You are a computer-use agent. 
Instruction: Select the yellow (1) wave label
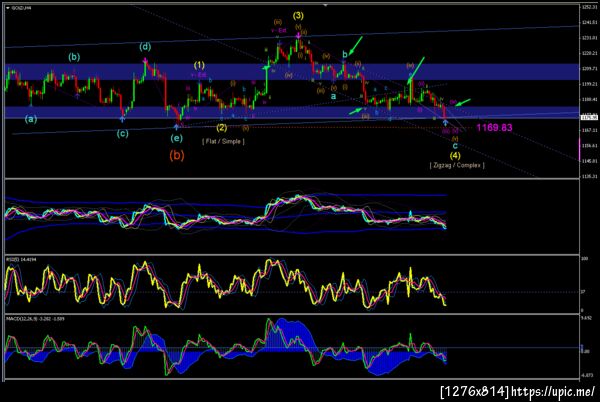[199, 65]
